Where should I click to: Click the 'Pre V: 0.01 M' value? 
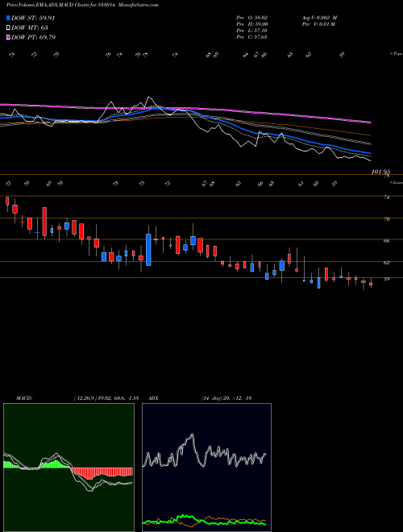pos(318,23)
